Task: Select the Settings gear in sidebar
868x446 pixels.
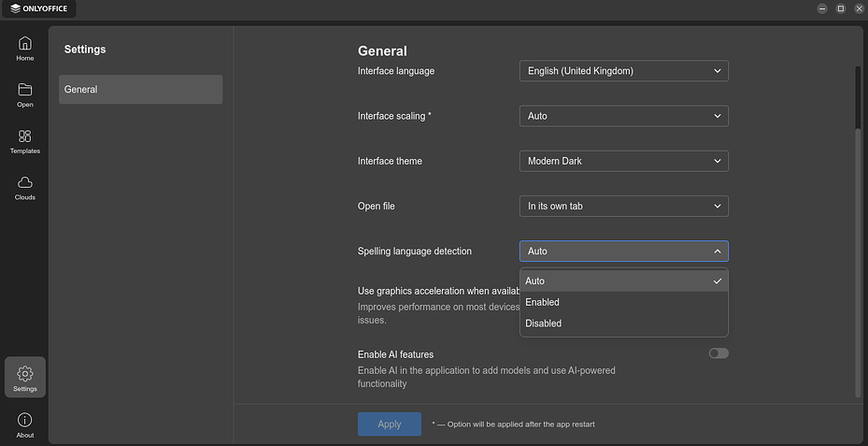Action: (25, 378)
